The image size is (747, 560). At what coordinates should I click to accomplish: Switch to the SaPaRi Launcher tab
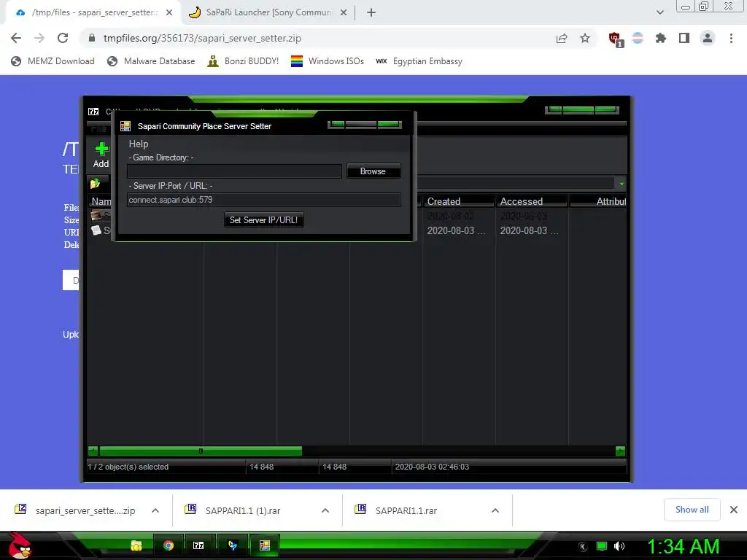pos(268,12)
